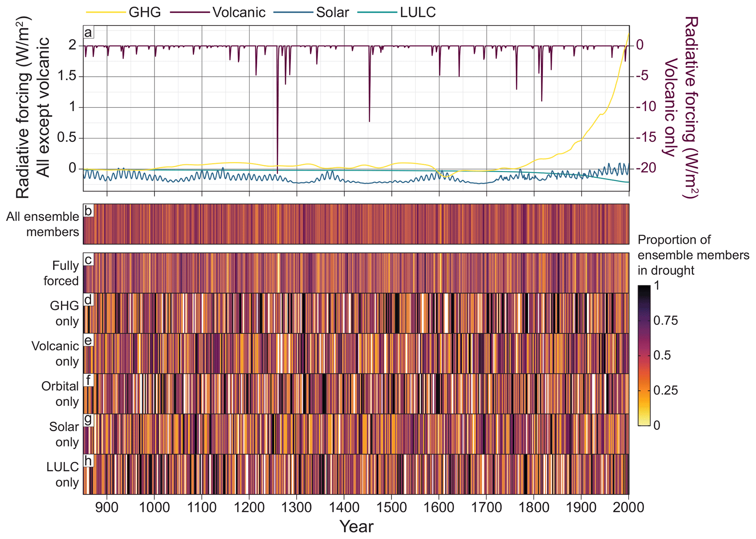Select the LULC legend entry
Screen dimensions: 756x539
click(418, 12)
